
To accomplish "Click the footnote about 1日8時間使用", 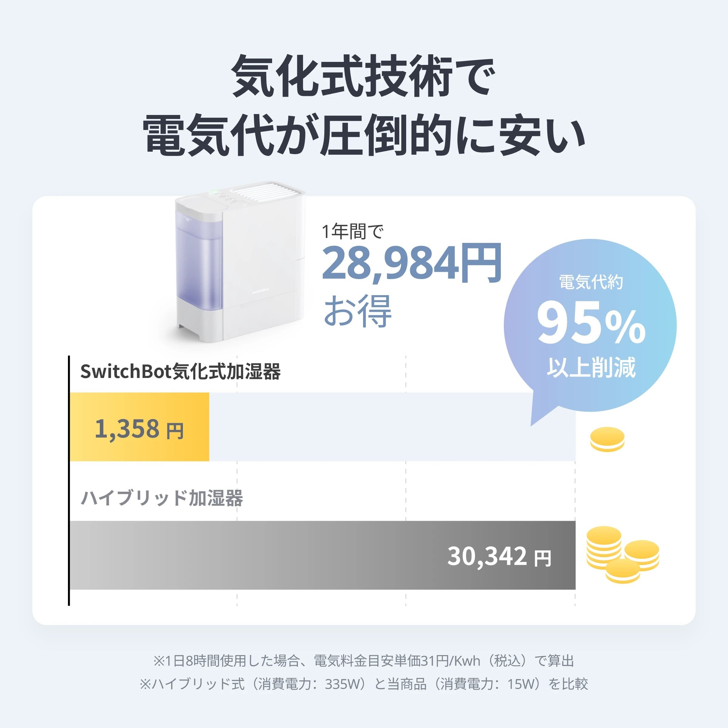I will (363, 661).
